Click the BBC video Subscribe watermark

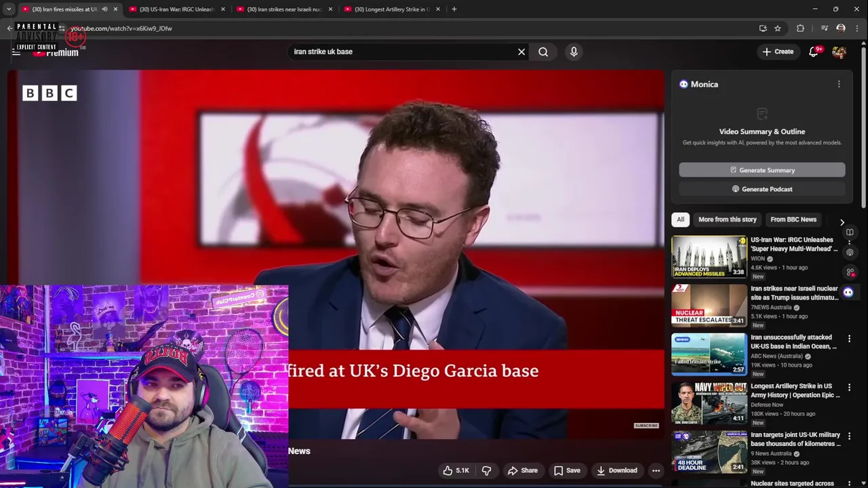[x=646, y=426]
